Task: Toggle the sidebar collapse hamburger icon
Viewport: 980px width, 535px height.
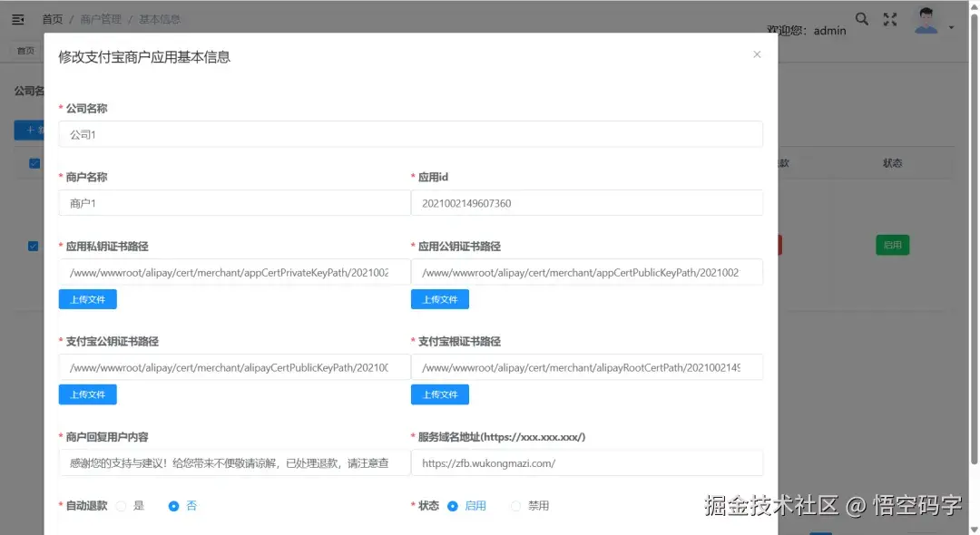Action: tap(18, 20)
